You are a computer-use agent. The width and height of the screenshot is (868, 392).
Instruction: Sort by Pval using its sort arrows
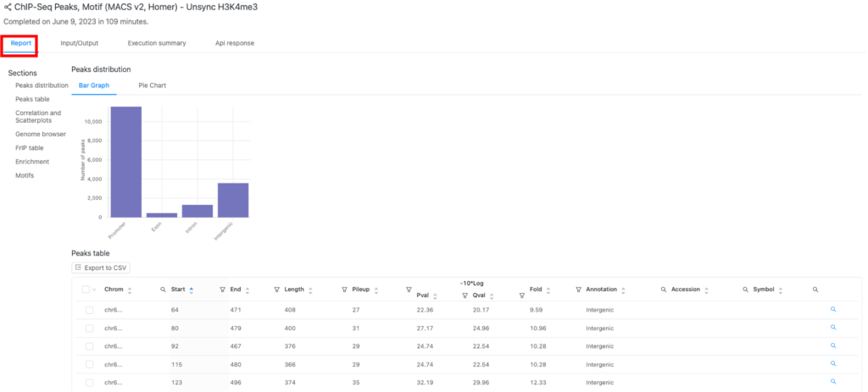point(435,296)
